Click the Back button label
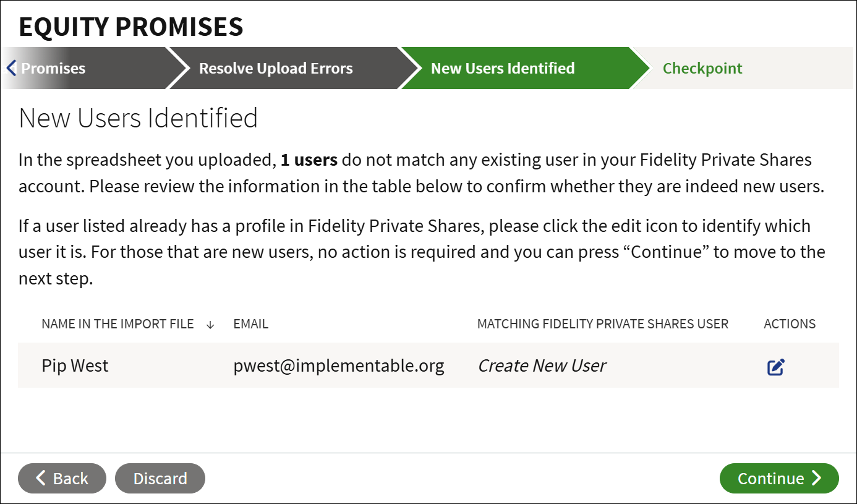857x504 pixels. 70,479
